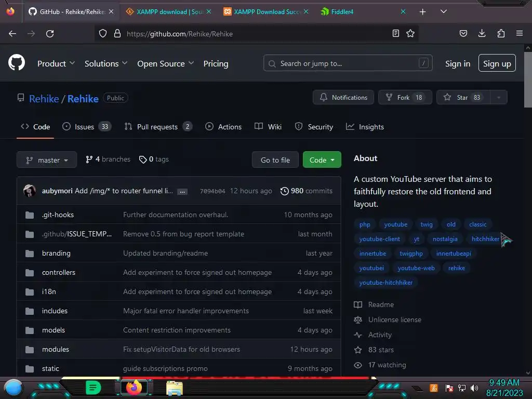Bookmark this page with star icon
Image resolution: width=532 pixels, height=399 pixels.
(410, 33)
